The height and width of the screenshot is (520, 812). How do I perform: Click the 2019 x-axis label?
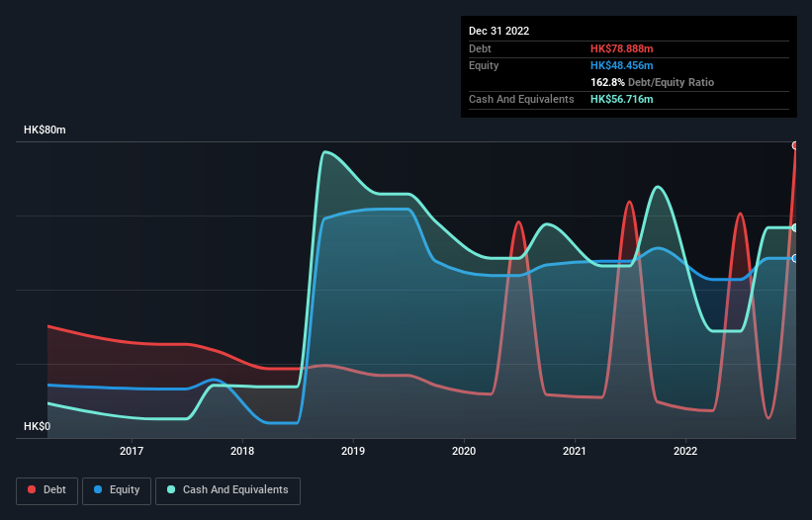coord(353,451)
